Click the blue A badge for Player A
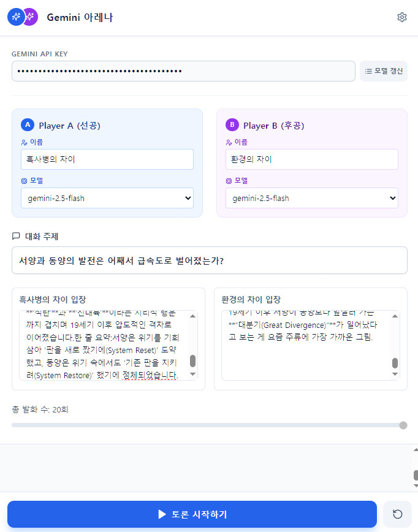The width and height of the screenshot is (418, 532). [28, 125]
